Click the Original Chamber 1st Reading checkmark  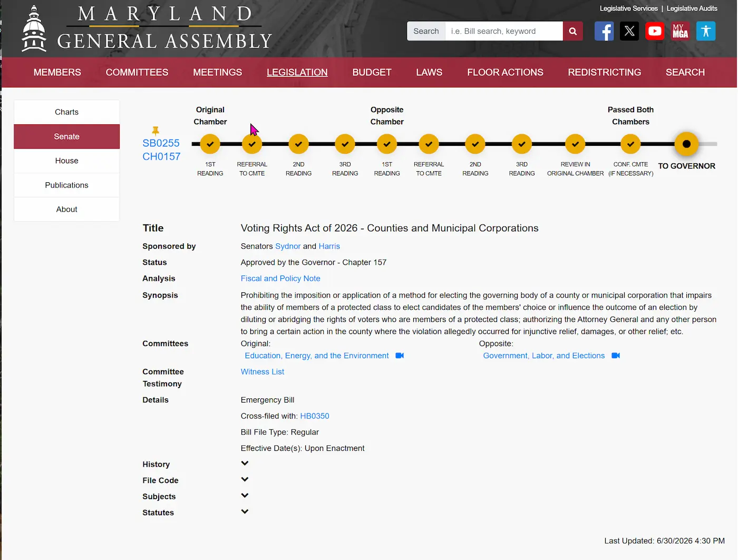tap(210, 144)
